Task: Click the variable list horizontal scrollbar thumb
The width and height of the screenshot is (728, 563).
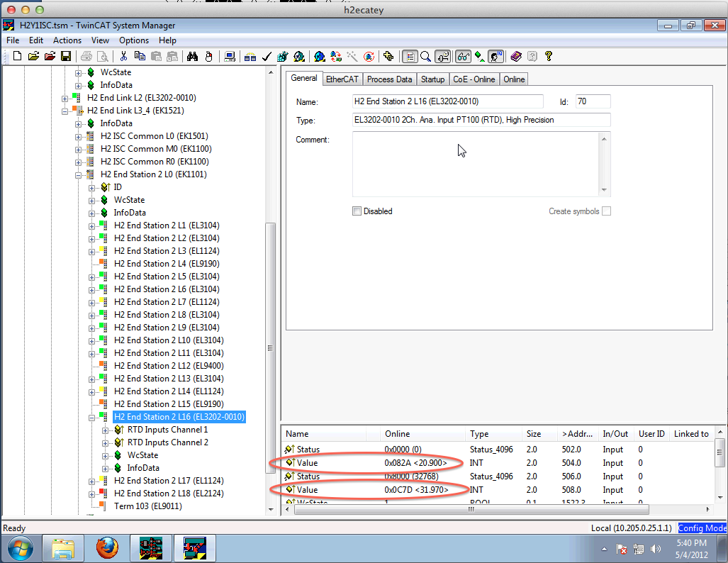Action: [x=471, y=510]
